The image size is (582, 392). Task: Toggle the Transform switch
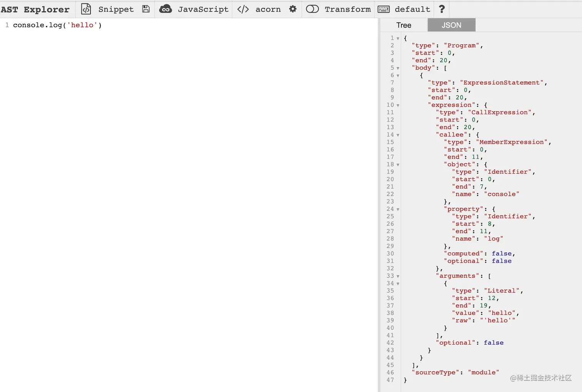point(312,9)
